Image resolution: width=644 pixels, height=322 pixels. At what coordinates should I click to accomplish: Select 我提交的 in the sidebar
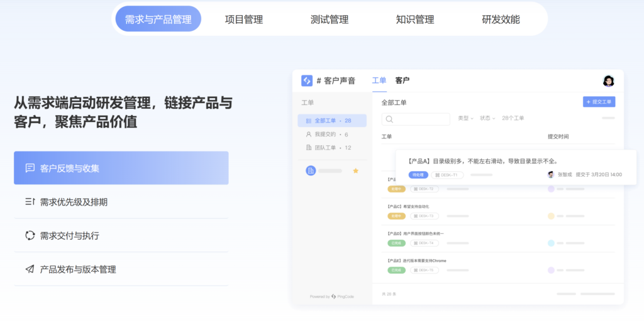pos(332,135)
